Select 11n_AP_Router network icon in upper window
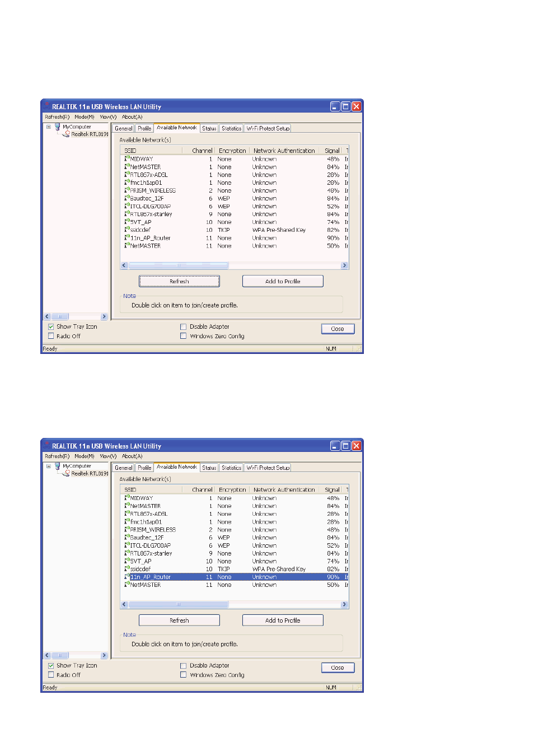This screenshot has height=756, width=534. coord(127,237)
